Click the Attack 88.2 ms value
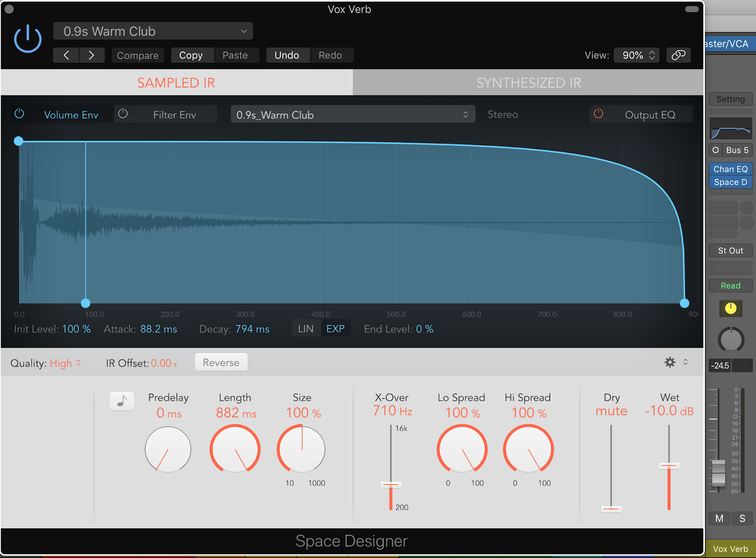 tap(159, 329)
